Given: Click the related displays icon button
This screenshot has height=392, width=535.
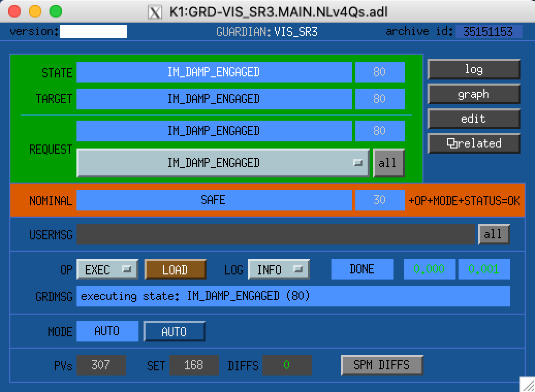Looking at the screenshot, I should 474,143.
